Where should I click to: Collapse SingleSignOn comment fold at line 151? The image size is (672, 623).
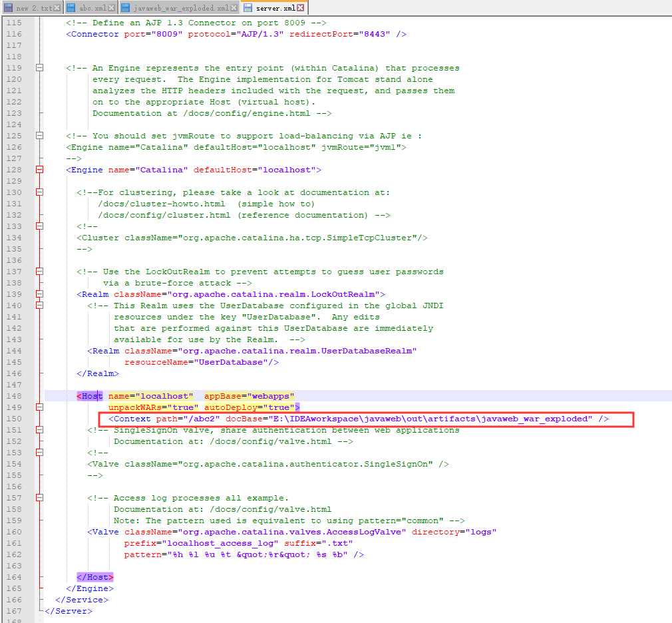tap(39, 429)
